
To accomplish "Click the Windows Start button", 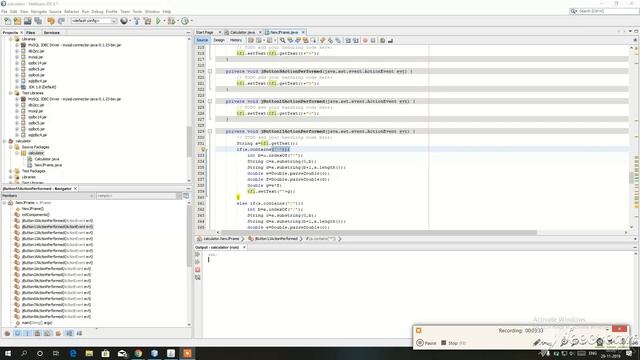I will [7, 353].
